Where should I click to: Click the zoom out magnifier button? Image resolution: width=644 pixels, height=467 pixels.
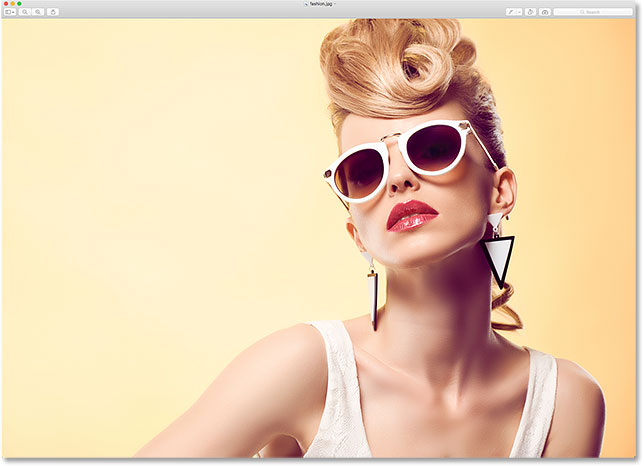(x=25, y=12)
